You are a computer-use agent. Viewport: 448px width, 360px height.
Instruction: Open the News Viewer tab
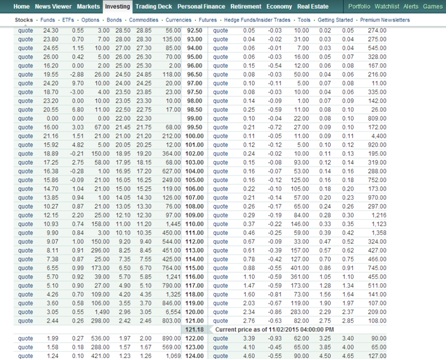(x=53, y=6)
